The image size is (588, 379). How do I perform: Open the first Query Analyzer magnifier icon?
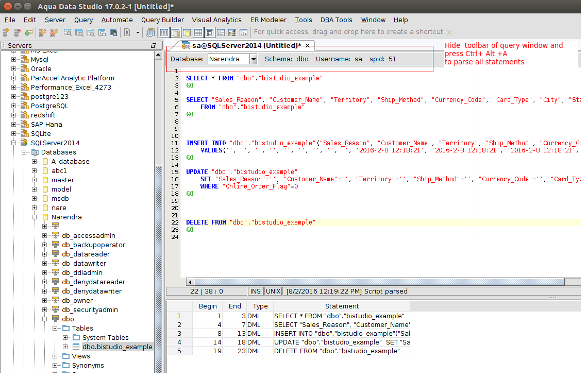(68, 32)
